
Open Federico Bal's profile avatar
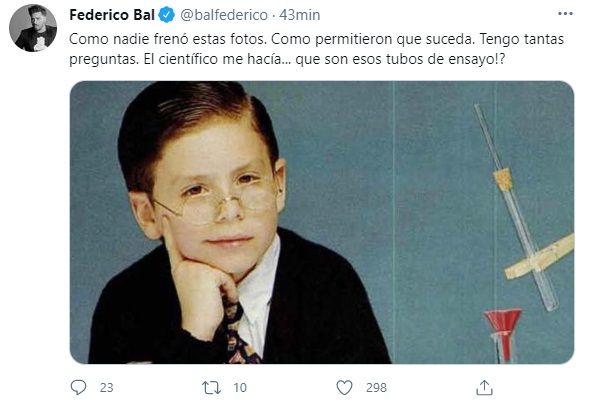[33, 28]
